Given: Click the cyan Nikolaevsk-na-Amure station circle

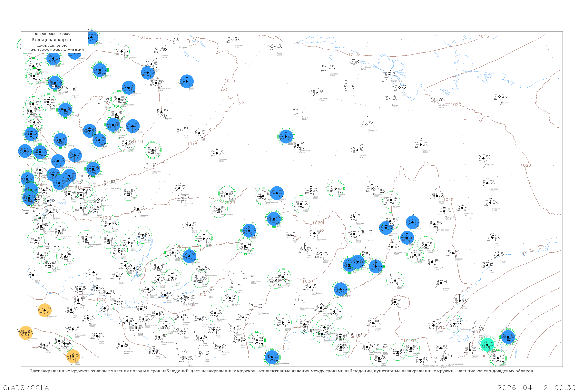Looking at the screenshot, I should 487,345.
